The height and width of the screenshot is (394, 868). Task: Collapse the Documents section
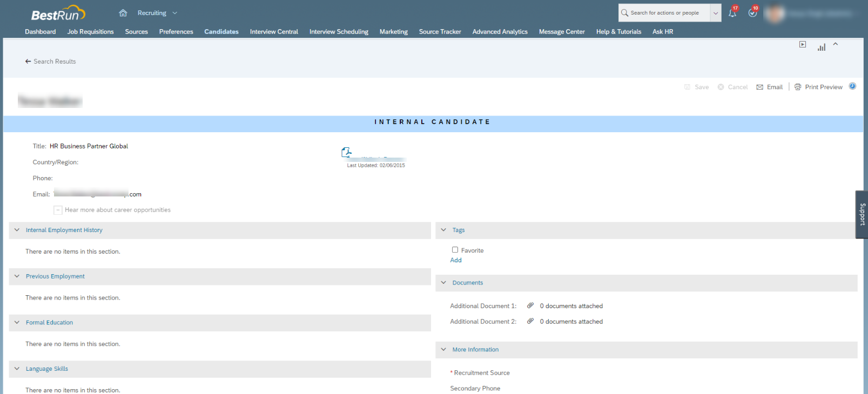click(x=443, y=283)
